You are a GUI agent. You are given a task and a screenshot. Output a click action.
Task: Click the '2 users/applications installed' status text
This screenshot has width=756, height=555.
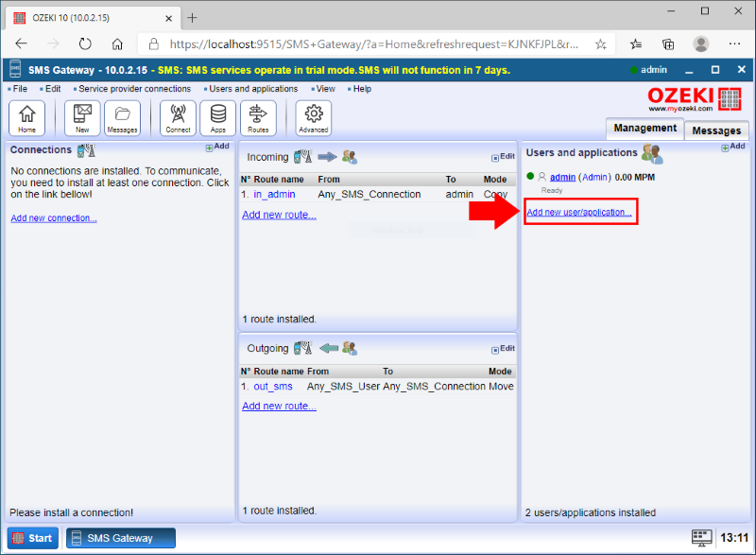point(591,512)
